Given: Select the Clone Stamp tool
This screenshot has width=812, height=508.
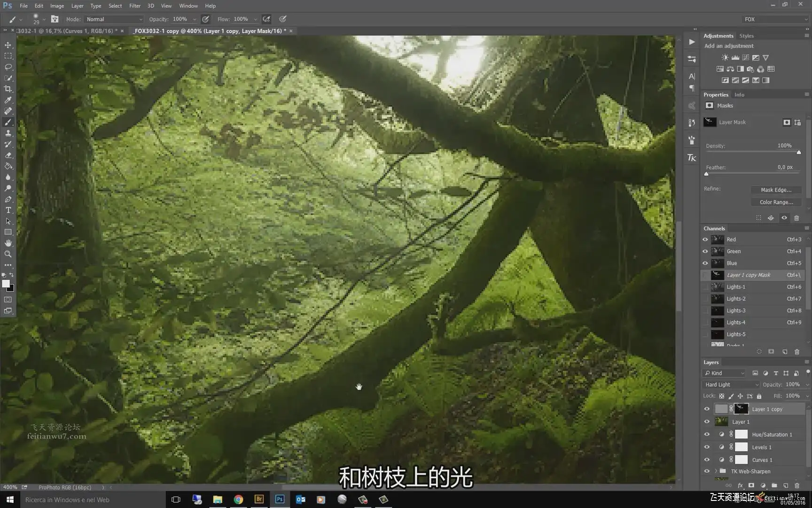Looking at the screenshot, I should coord(8,133).
